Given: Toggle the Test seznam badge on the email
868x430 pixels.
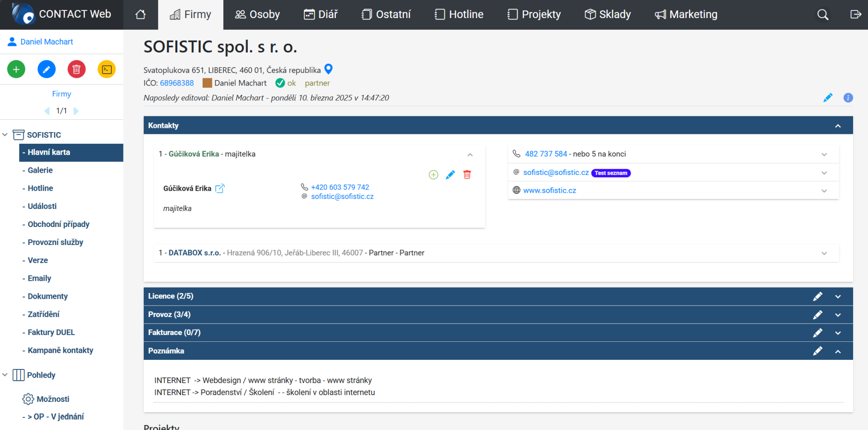Looking at the screenshot, I should click(611, 173).
